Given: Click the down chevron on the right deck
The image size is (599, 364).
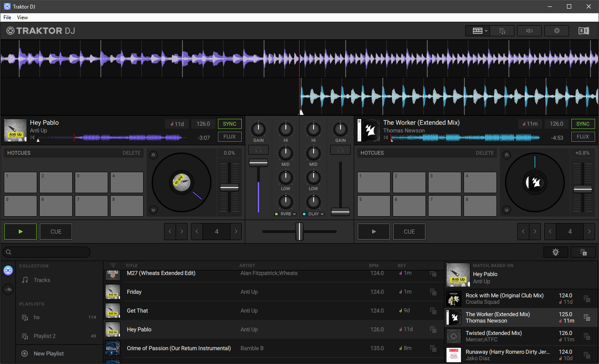Looking at the screenshot, I should coord(507,210).
